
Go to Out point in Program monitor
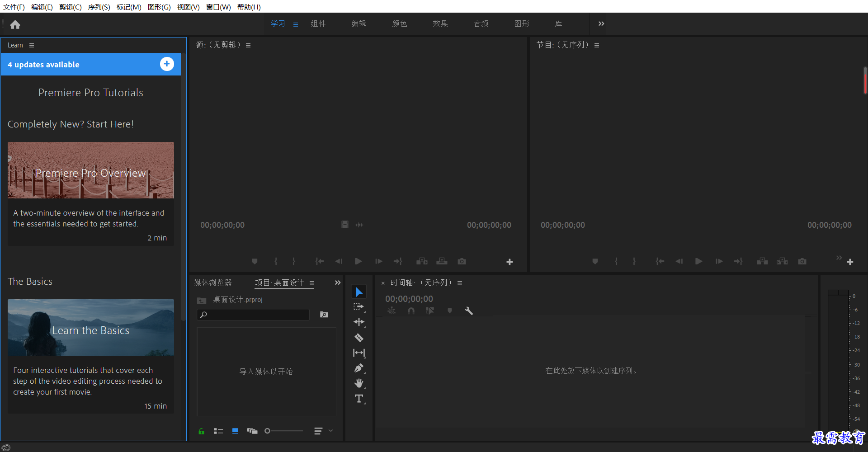point(738,261)
